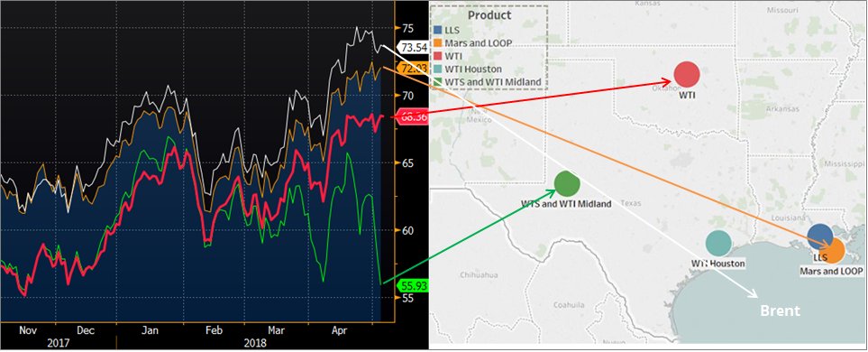
Task: Click the Jan label on the time axis
Action: 150,330
